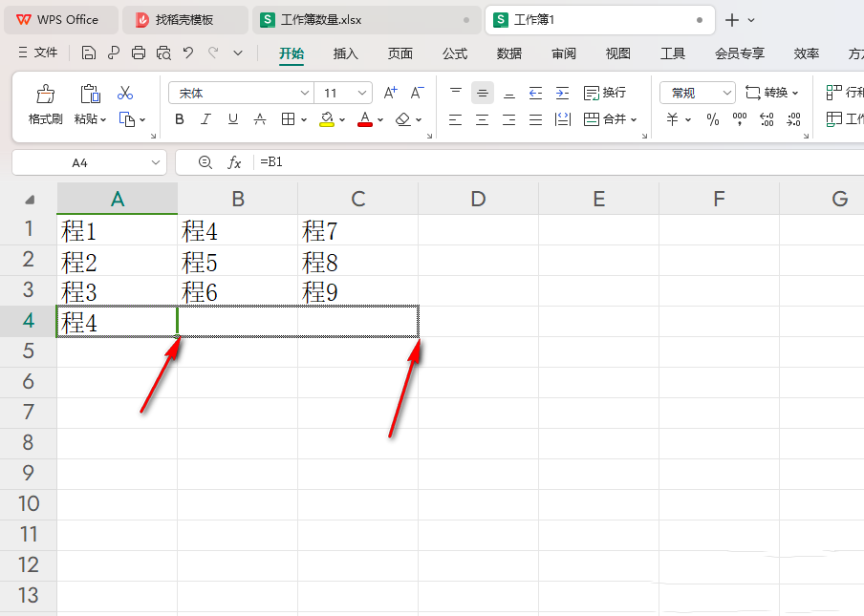This screenshot has width=864, height=616.
Task: Apply yellow fill color to cell
Action: click(x=327, y=119)
